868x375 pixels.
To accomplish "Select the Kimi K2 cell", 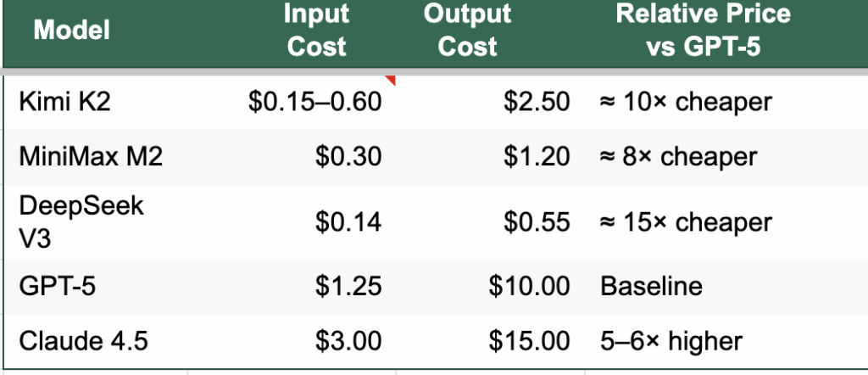I will click(63, 102).
